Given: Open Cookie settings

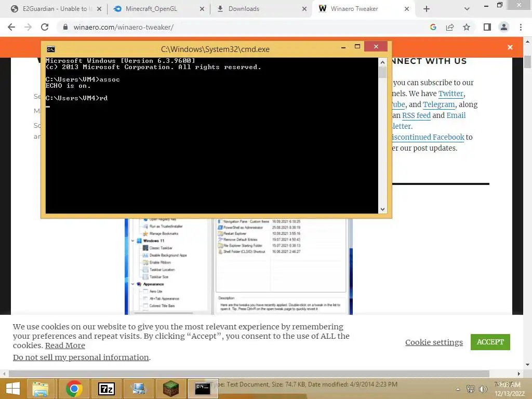Looking at the screenshot, I should (x=434, y=342).
